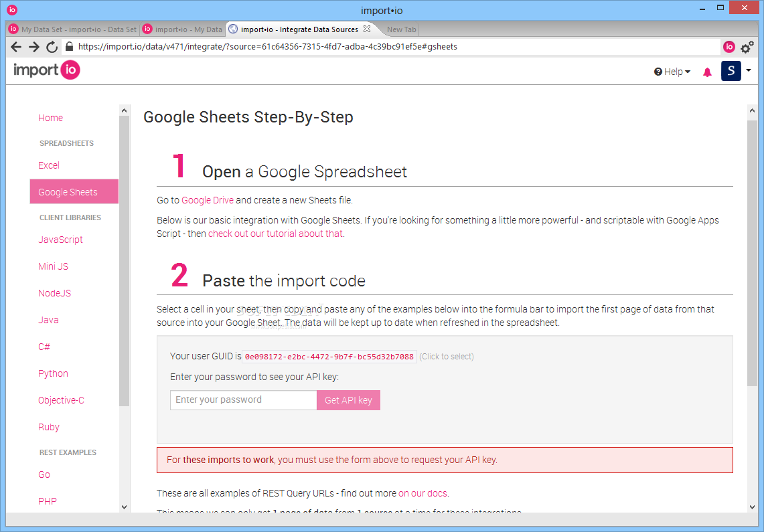
Task: Open NodeJS client library page
Action: point(55,294)
